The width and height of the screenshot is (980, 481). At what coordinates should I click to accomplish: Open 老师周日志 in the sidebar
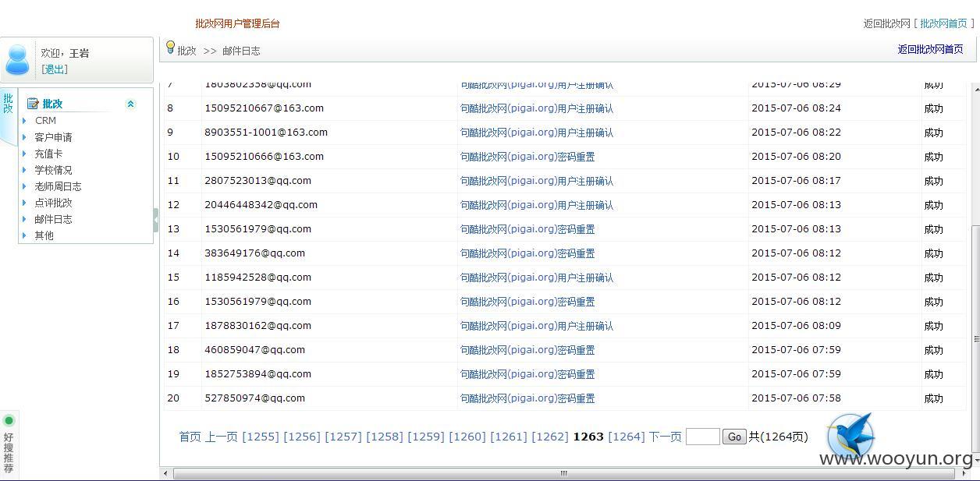(x=58, y=186)
